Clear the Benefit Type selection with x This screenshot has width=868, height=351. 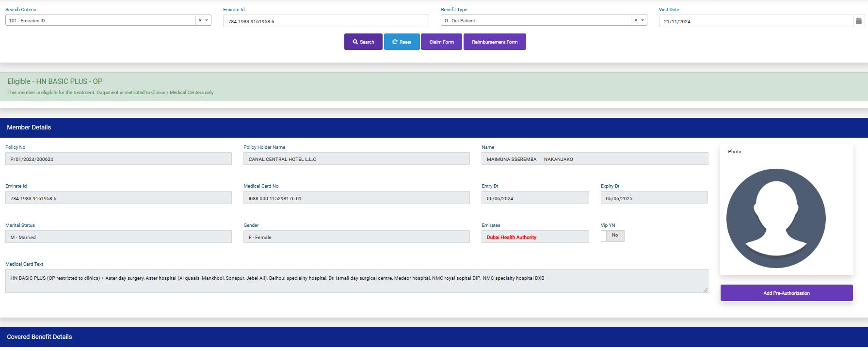635,20
